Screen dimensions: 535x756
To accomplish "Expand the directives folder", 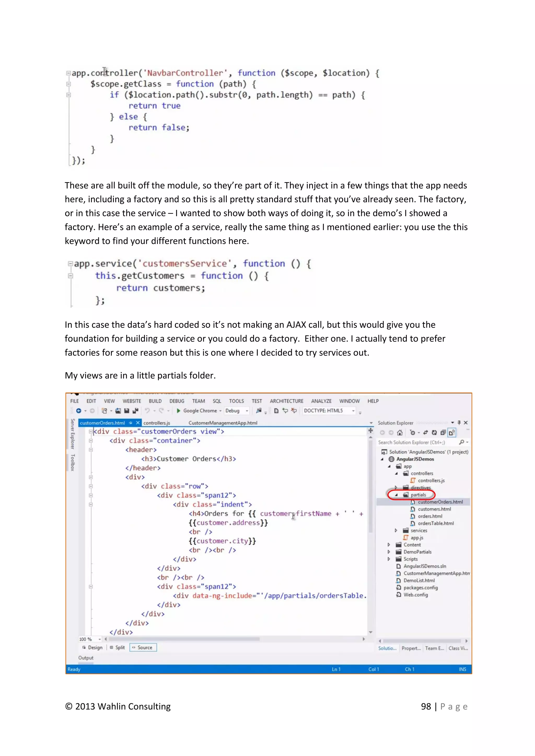I will [x=396, y=488].
